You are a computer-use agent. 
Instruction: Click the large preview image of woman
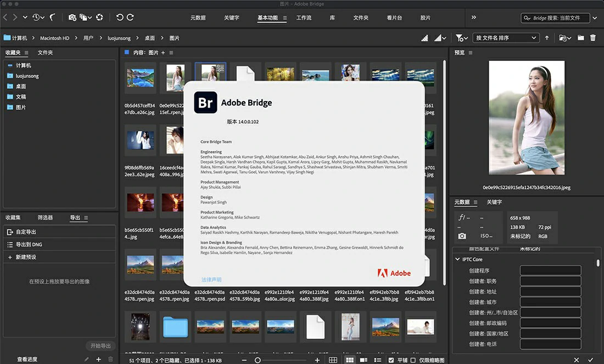527,117
